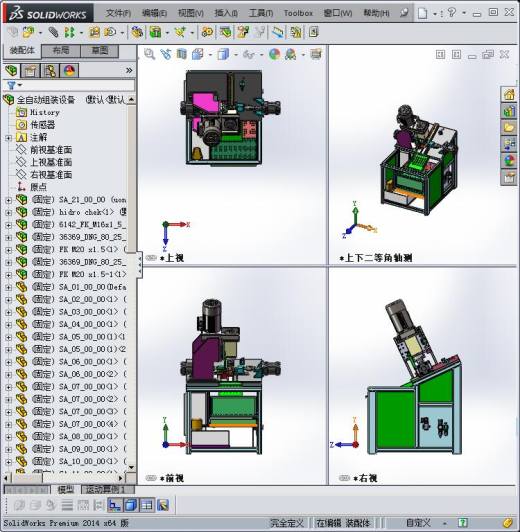Open the Custom Properties task pane icon
The width and height of the screenshot is (520, 532).
point(509,177)
